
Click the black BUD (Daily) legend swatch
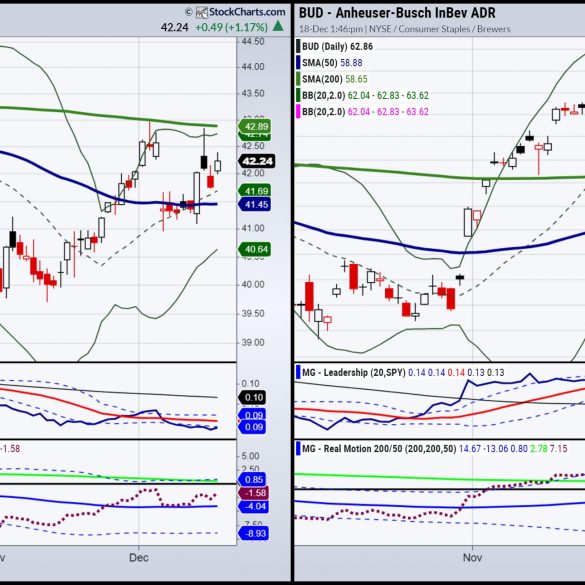click(x=298, y=46)
